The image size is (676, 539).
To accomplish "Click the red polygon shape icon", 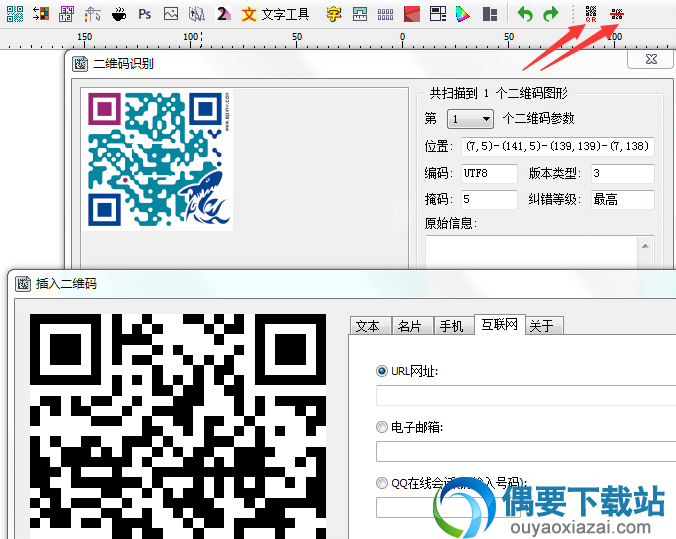I will click(x=412, y=14).
